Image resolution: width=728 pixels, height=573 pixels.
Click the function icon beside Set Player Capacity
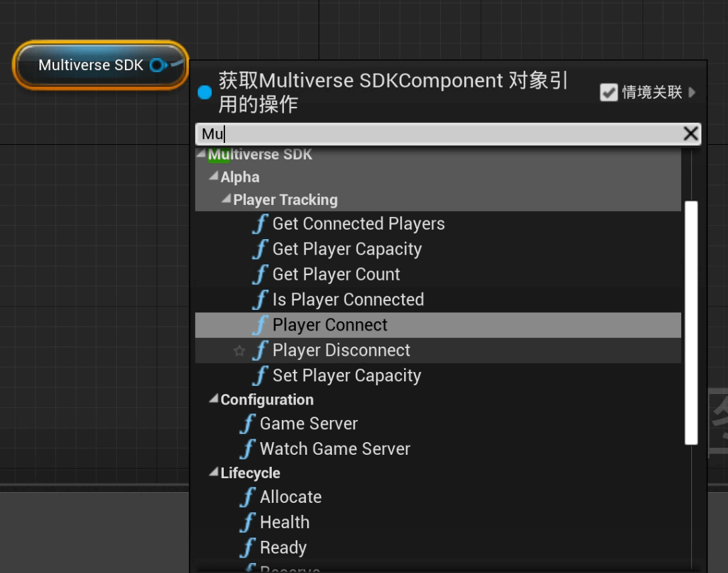(x=260, y=376)
